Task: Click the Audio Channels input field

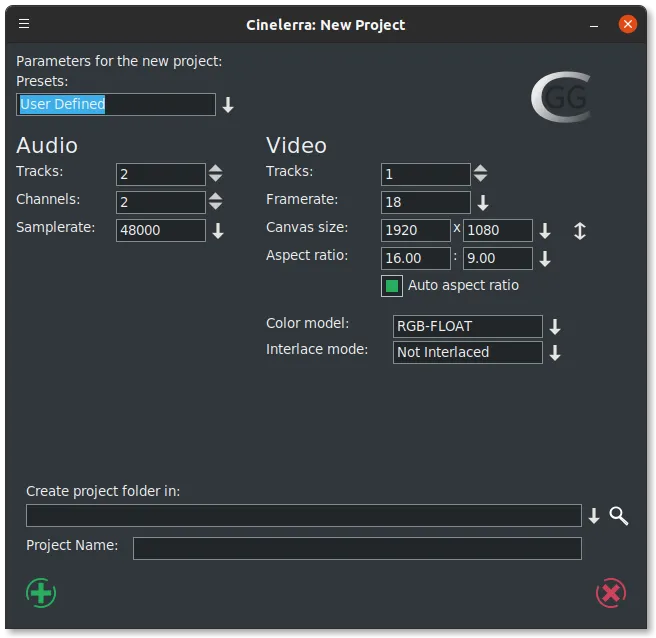Action: pyautogui.click(x=161, y=202)
